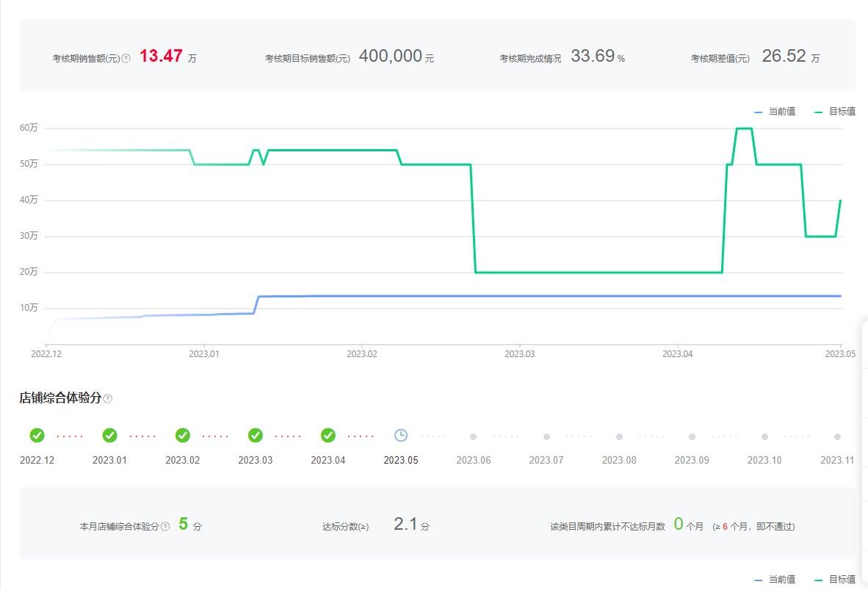Open the 2023.03 passed check mark

(x=256, y=436)
